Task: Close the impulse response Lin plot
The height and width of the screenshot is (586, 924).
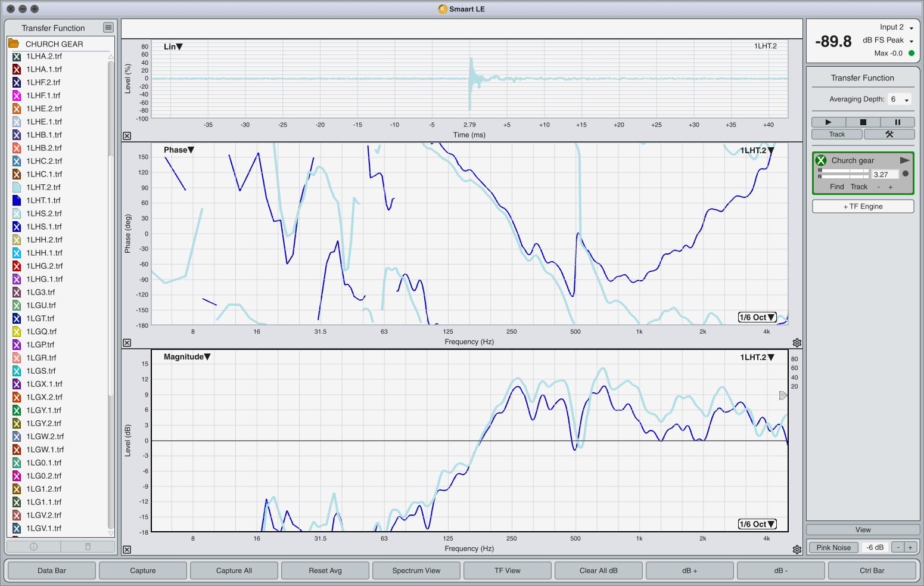Action: (x=127, y=136)
